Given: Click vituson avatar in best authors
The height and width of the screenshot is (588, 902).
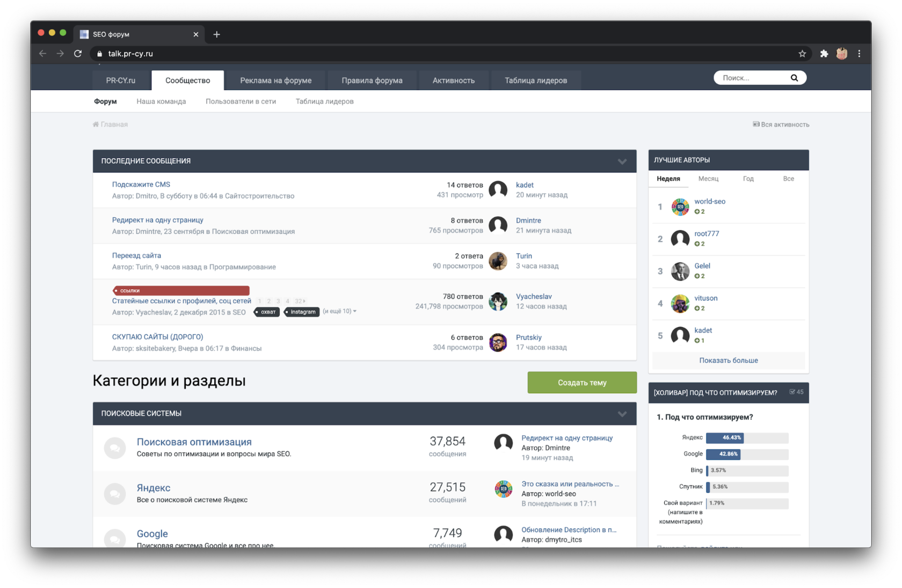Looking at the screenshot, I should tap(680, 303).
